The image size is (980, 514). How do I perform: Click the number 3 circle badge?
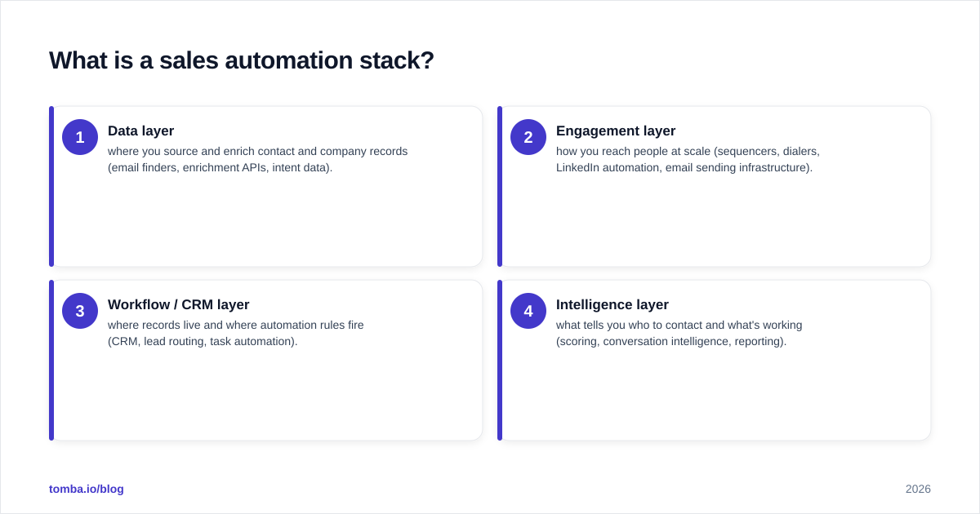click(80, 311)
